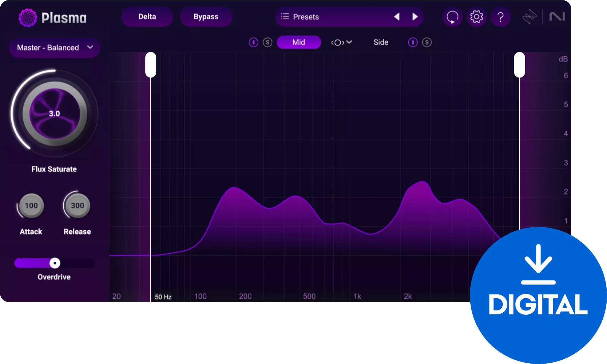Toggle power for the Mid channel
This screenshot has width=607, height=364.
tap(254, 42)
